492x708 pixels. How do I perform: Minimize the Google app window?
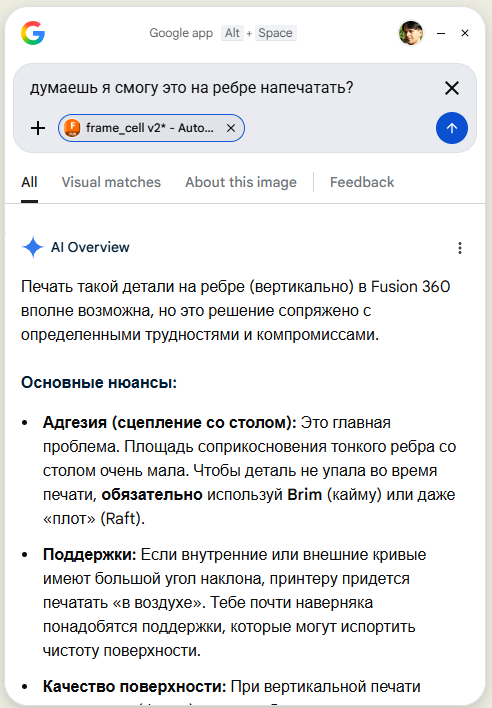coord(441,33)
